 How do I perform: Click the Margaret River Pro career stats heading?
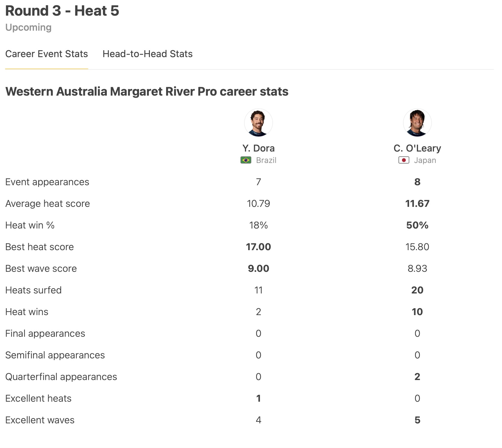(147, 91)
